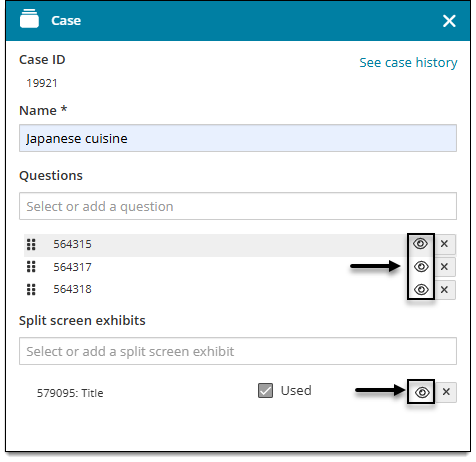Toggle the Used checkbox
The height and width of the screenshot is (462, 476).
[x=265, y=390]
